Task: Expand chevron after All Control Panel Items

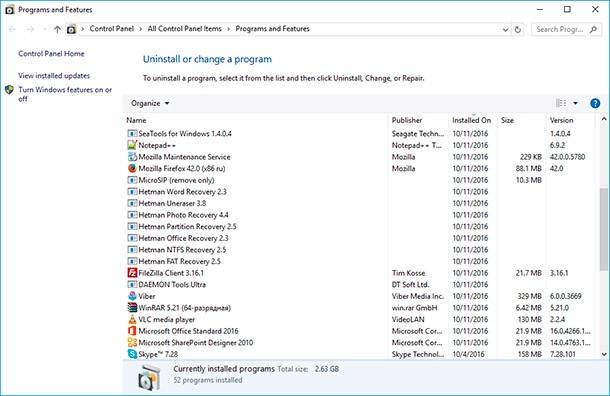Action: 228,29
